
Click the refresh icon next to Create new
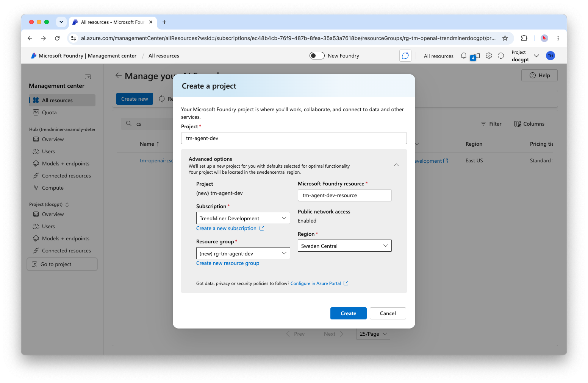162,99
